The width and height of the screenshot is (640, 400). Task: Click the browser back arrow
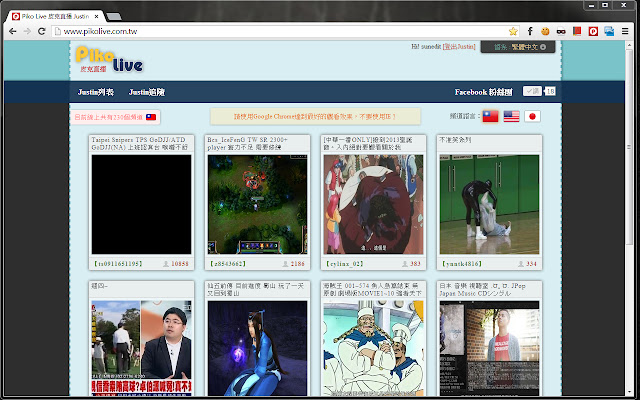tap(13, 31)
